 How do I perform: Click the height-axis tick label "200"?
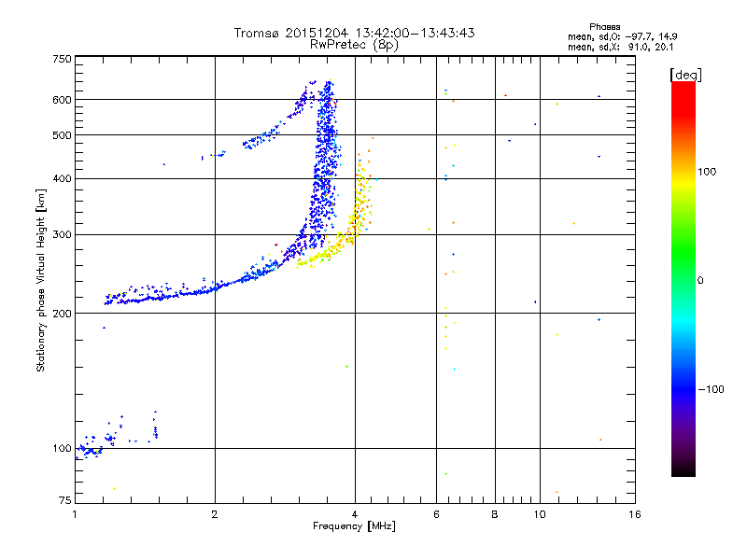[62, 314]
